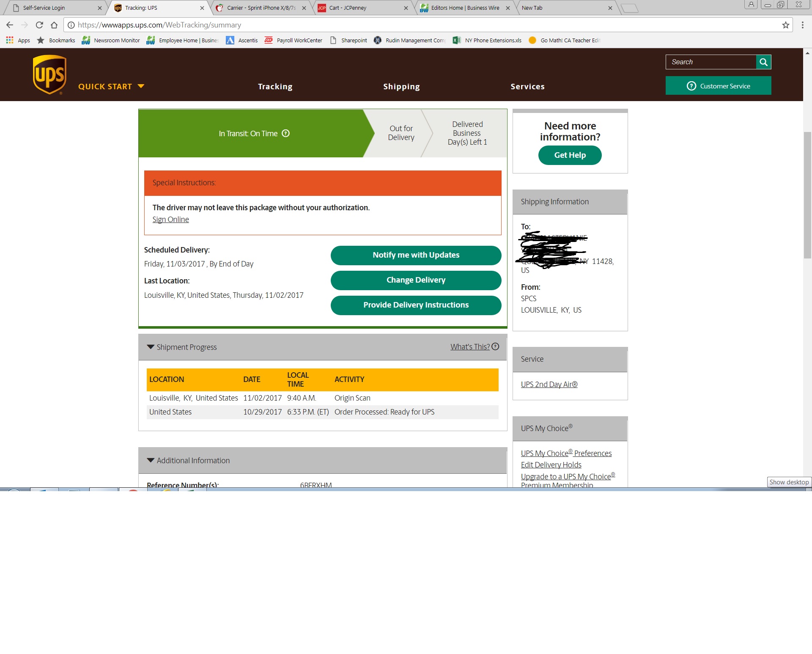This screenshot has height=654, width=812.
Task: Open the UPS 2nd Day Air link
Action: (549, 384)
